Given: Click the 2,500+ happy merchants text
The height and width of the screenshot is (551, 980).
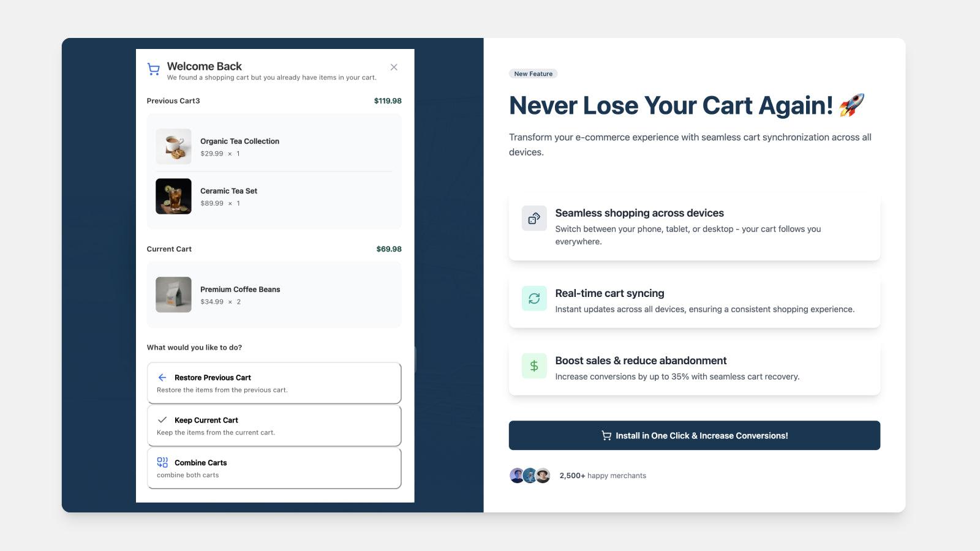Looking at the screenshot, I should click(x=603, y=475).
